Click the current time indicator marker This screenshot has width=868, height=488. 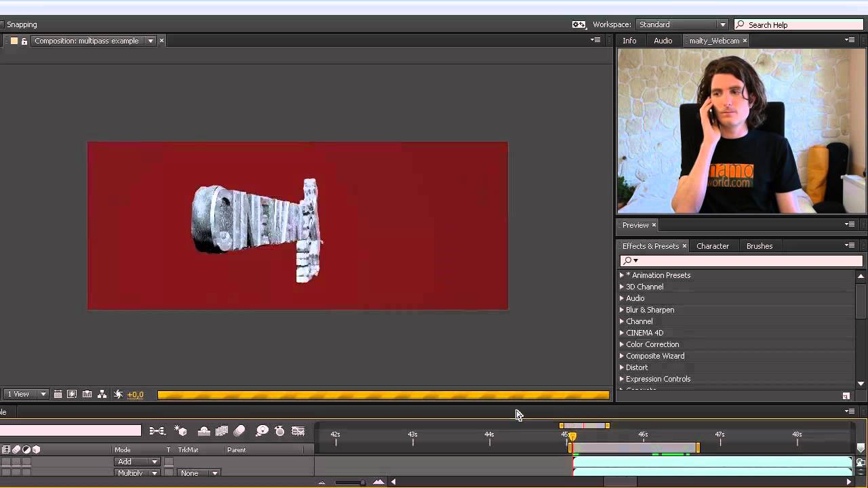click(x=572, y=437)
